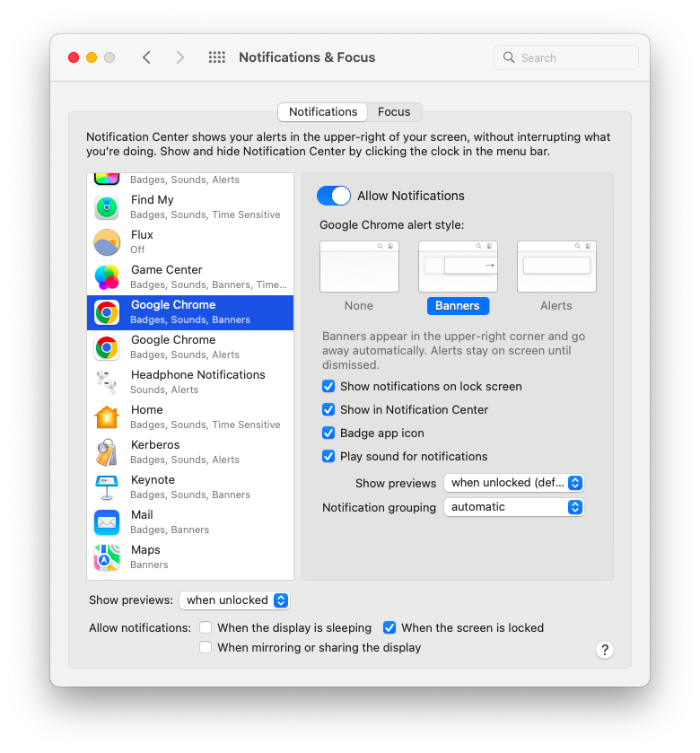Image resolution: width=700 pixels, height=753 pixels.
Task: Choose the Banners alert style thumbnail
Action: tap(458, 267)
